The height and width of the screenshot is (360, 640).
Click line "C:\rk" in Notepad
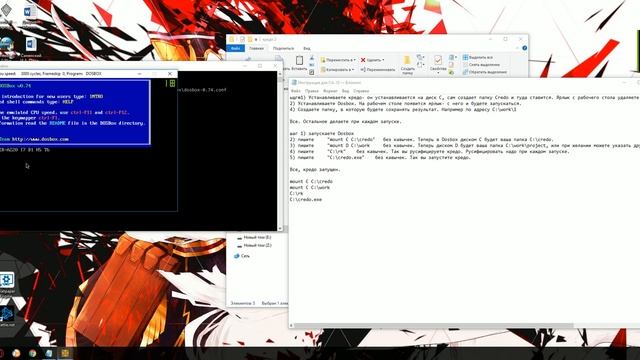pos(296,193)
